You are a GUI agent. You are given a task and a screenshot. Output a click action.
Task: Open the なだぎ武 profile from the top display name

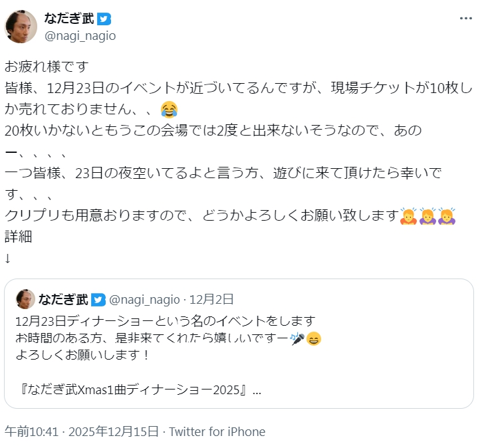(69, 19)
